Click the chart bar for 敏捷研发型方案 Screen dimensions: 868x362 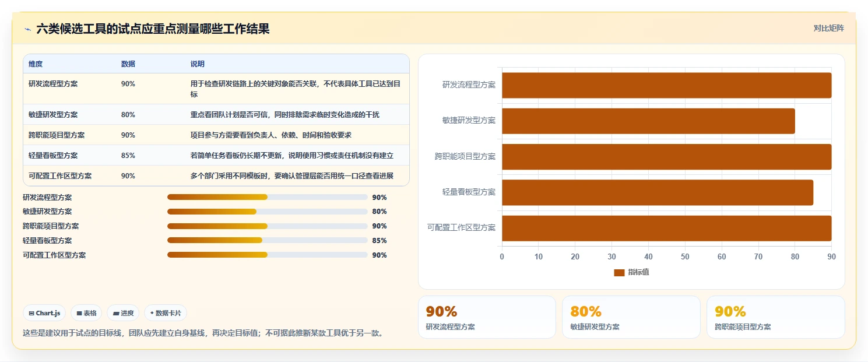[648, 121]
